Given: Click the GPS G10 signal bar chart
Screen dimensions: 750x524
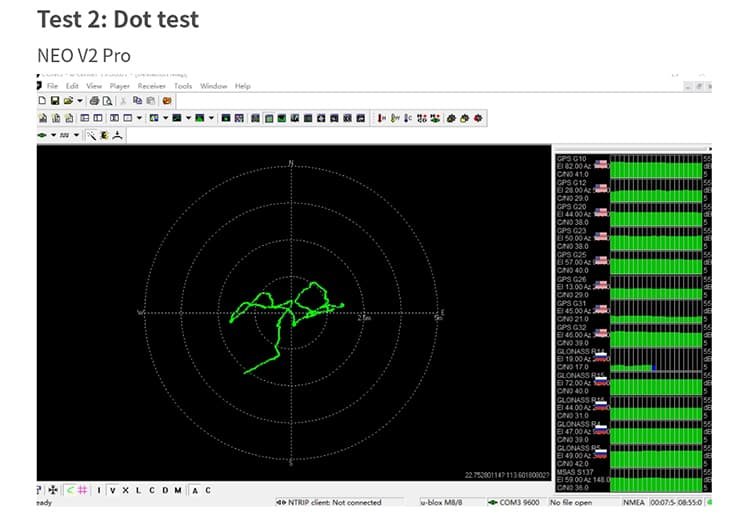Looking at the screenshot, I should [655, 166].
